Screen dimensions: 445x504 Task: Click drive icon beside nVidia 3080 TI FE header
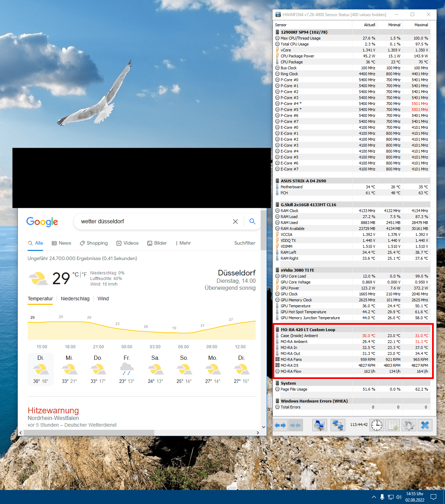[277, 270]
